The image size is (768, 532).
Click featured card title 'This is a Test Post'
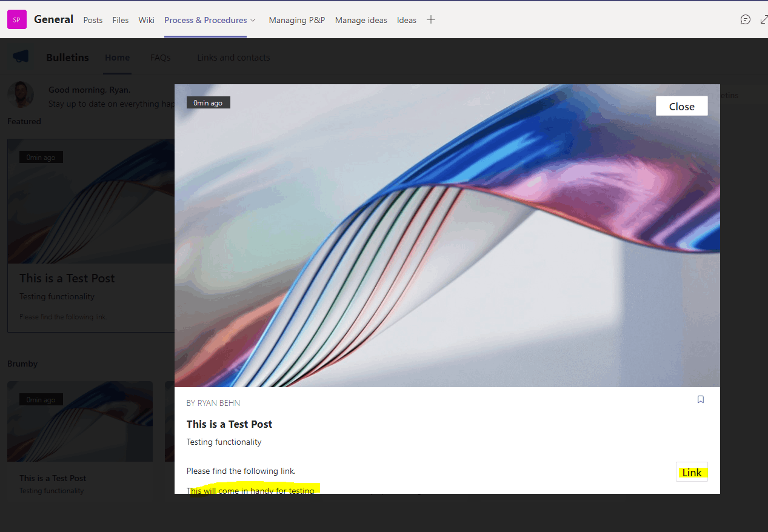coord(67,278)
